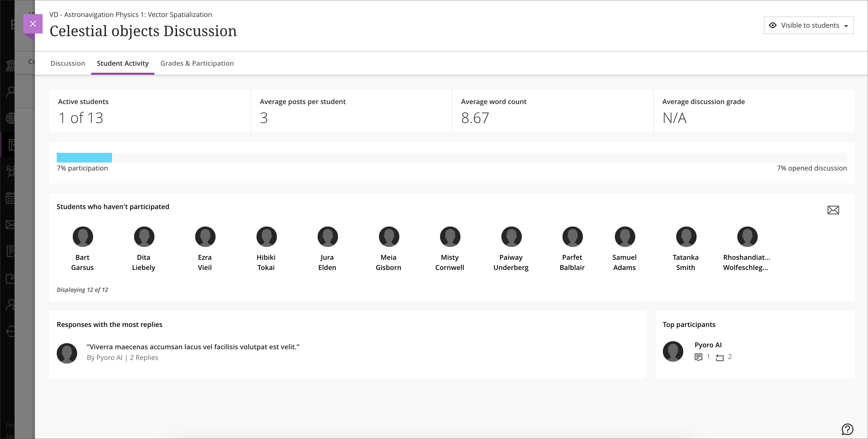Screen dimensions: 868x439
Task: Click the Grades & Participation tab
Action: (196, 63)
